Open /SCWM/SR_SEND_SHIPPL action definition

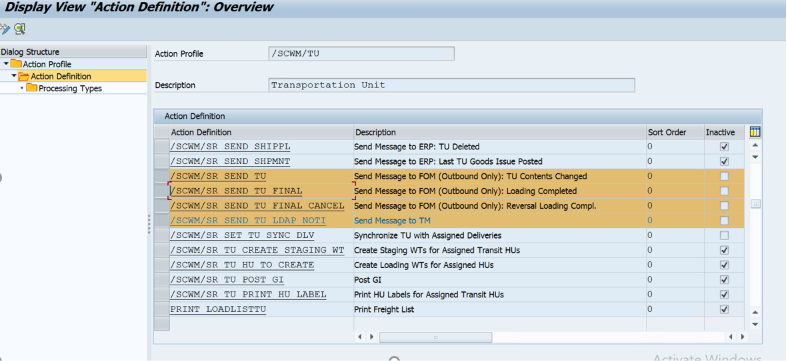click(x=230, y=147)
